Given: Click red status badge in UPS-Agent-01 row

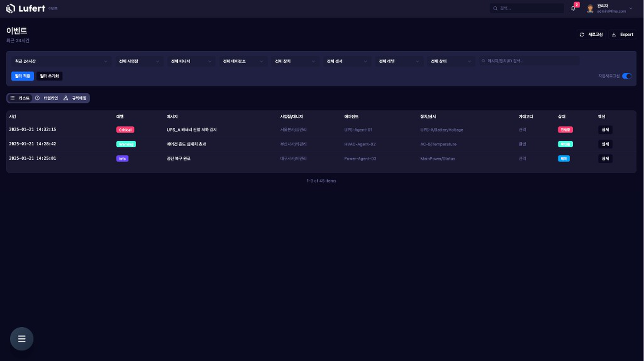Looking at the screenshot, I should (565, 130).
